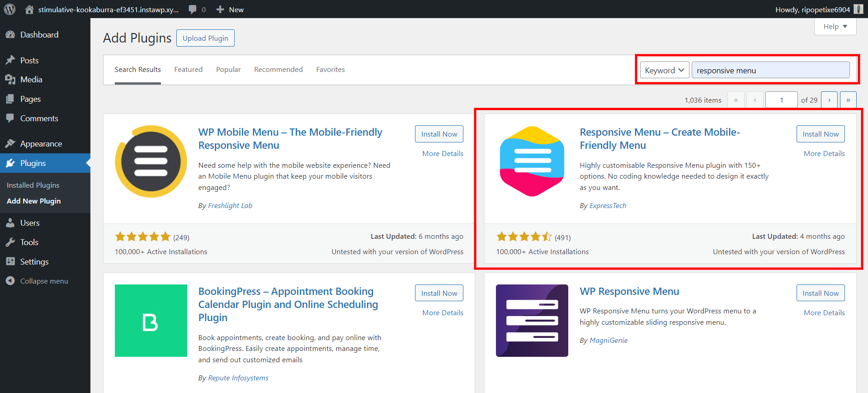The width and height of the screenshot is (868, 393).
Task: Select the Search Results tab
Action: 137,70
